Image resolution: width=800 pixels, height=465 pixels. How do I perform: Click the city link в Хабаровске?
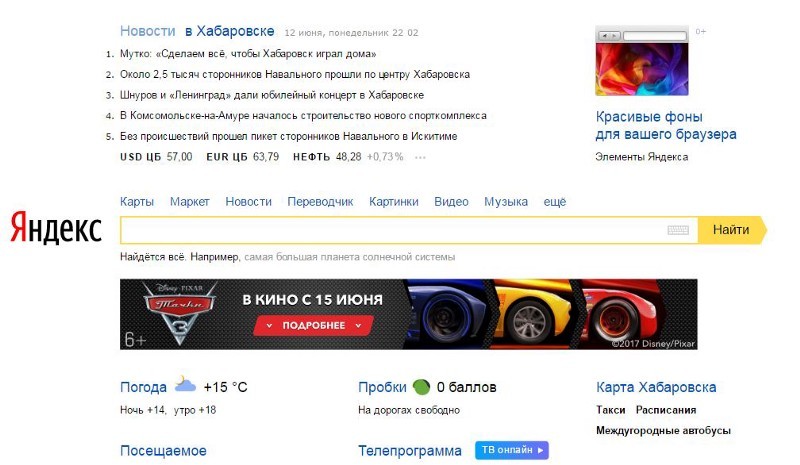tap(230, 31)
